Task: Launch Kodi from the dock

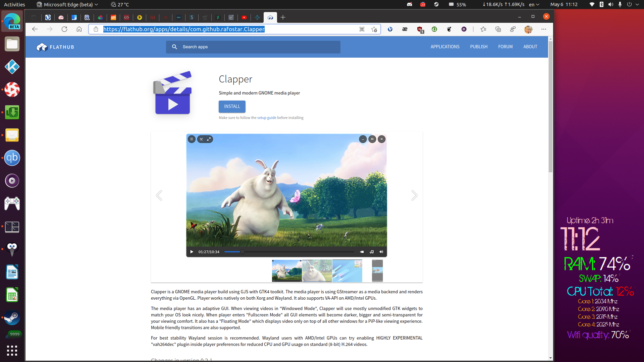Action: (x=12, y=67)
